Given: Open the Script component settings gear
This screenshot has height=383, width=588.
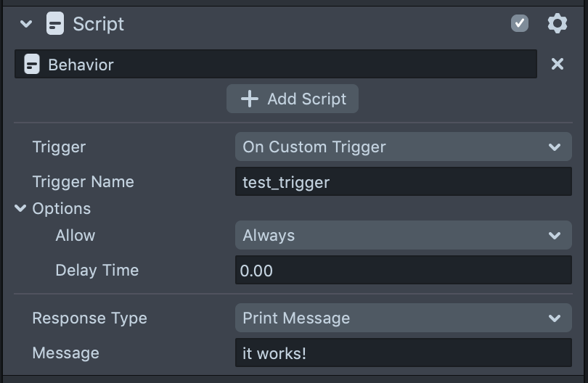Looking at the screenshot, I should click(x=557, y=24).
